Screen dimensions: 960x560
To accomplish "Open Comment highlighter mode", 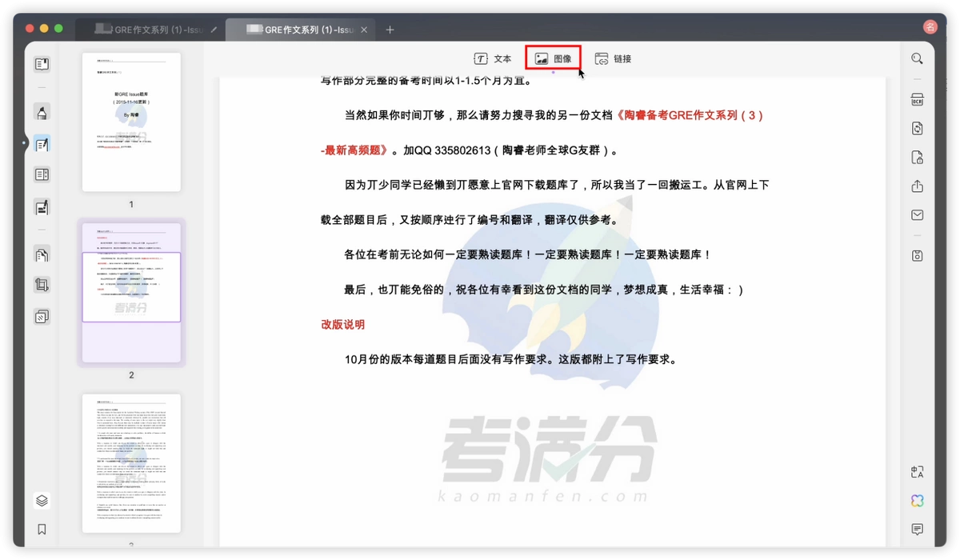I will [42, 112].
